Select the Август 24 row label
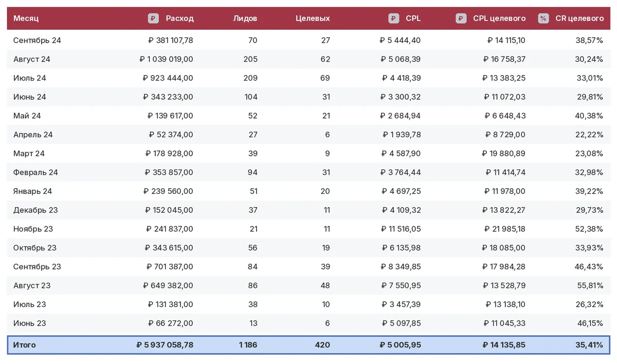 (32, 59)
